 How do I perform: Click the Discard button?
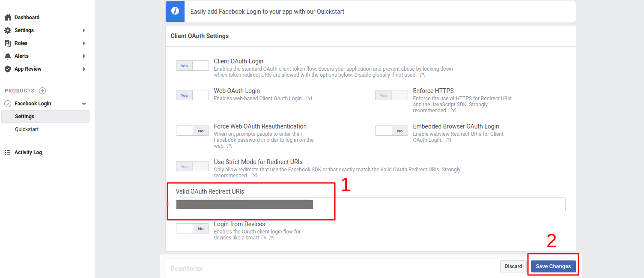[x=513, y=266]
